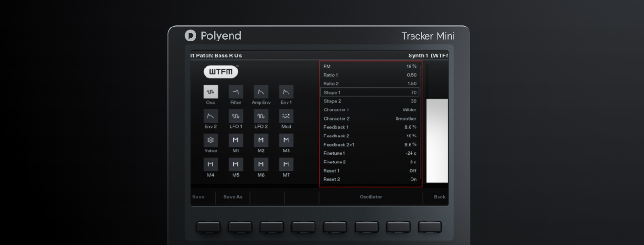Select the M7 macro tile

point(286,164)
